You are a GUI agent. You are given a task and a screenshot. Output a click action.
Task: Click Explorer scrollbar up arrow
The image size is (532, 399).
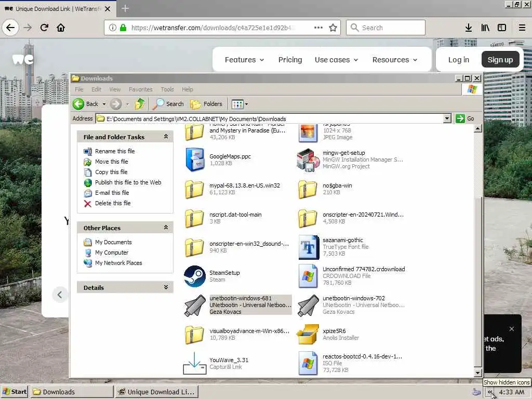(478, 129)
